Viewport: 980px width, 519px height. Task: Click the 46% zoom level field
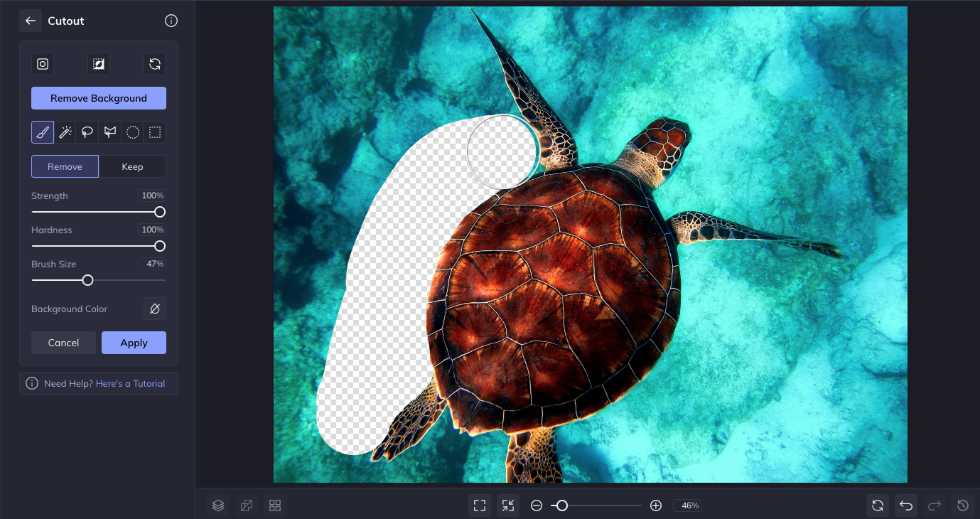pos(689,505)
